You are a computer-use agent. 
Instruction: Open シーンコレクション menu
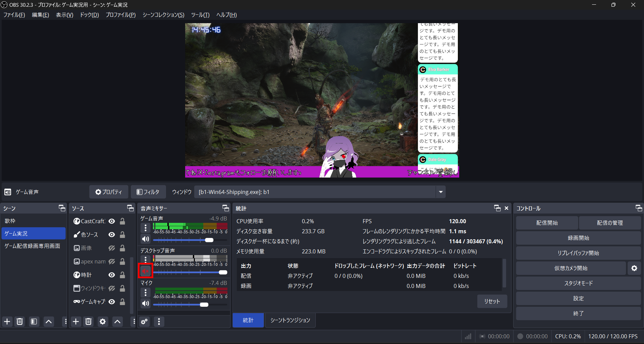[x=163, y=15]
